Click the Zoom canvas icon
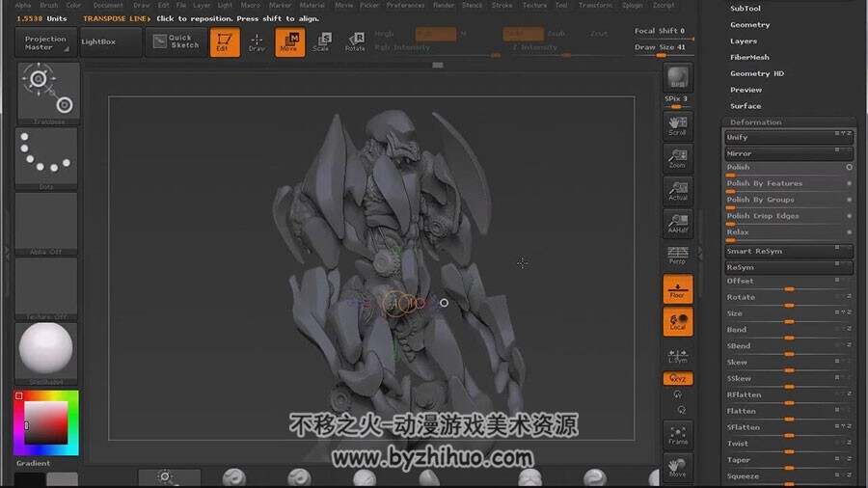 678,158
